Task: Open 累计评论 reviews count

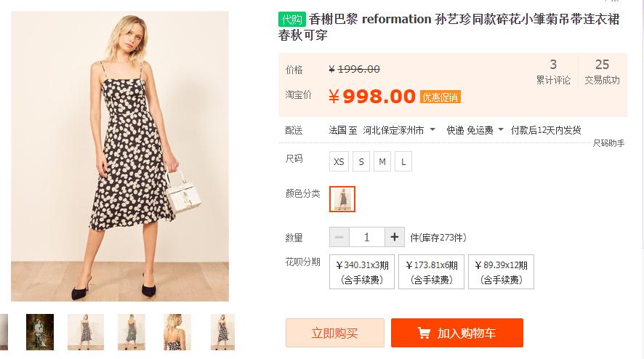Action: 553,71
